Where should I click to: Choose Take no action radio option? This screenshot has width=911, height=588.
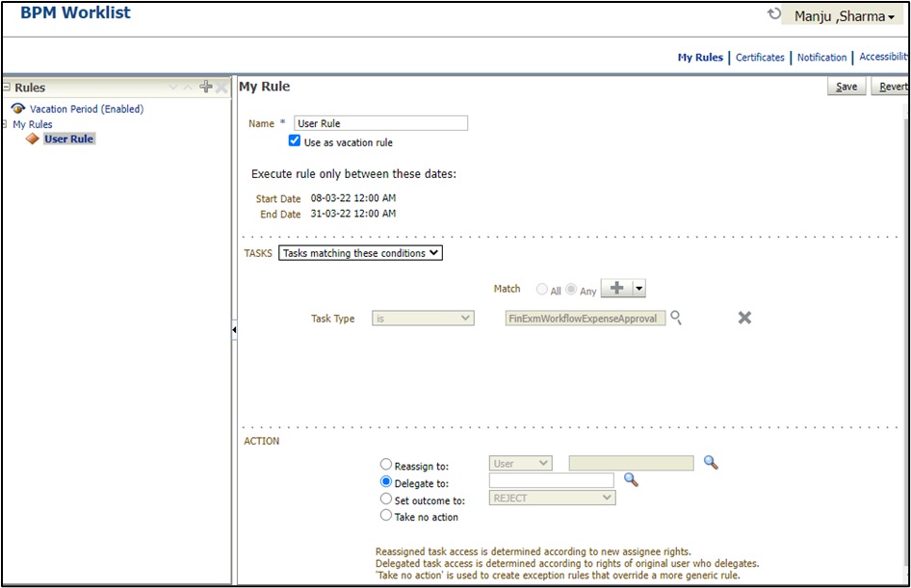(386, 515)
